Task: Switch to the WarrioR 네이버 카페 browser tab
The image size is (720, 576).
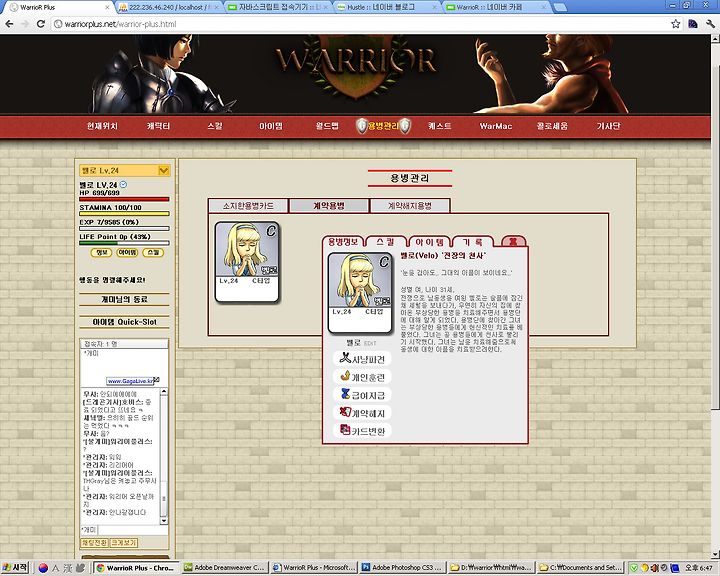Action: [x=496, y=7]
